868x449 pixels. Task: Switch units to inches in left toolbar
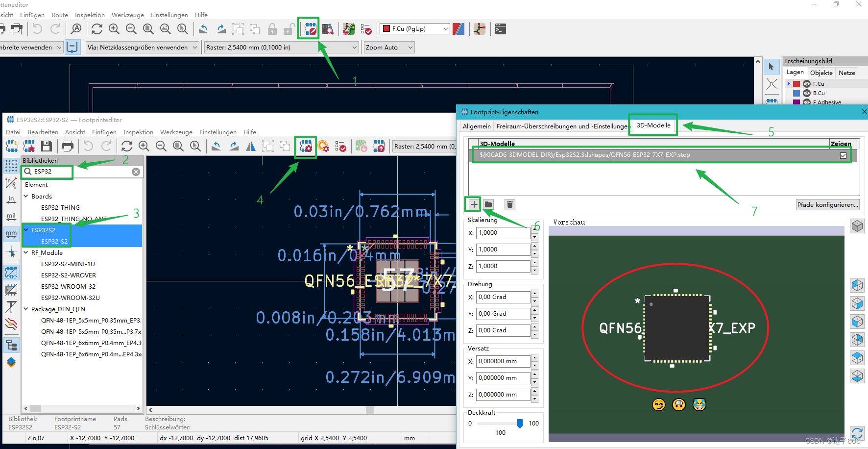click(11, 200)
